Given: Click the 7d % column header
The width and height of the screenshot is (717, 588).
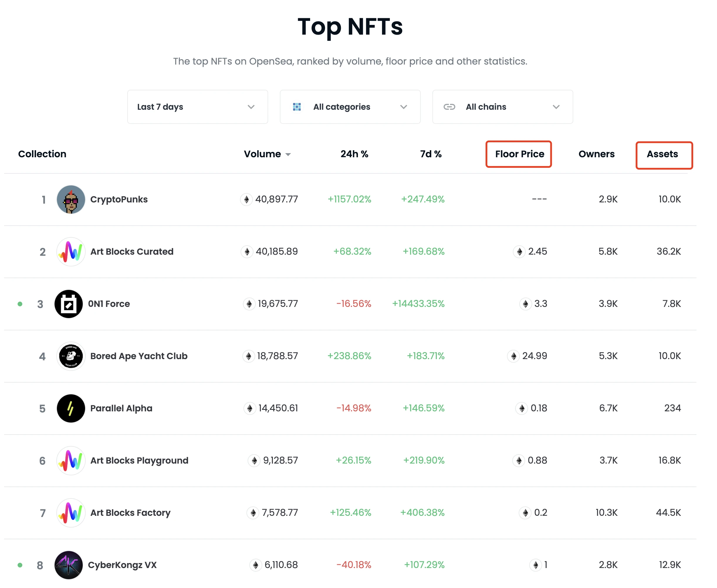Looking at the screenshot, I should [x=430, y=154].
